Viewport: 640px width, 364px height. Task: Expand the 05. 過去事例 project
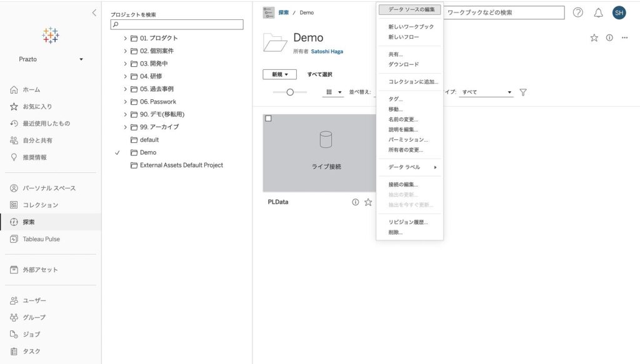[125, 89]
